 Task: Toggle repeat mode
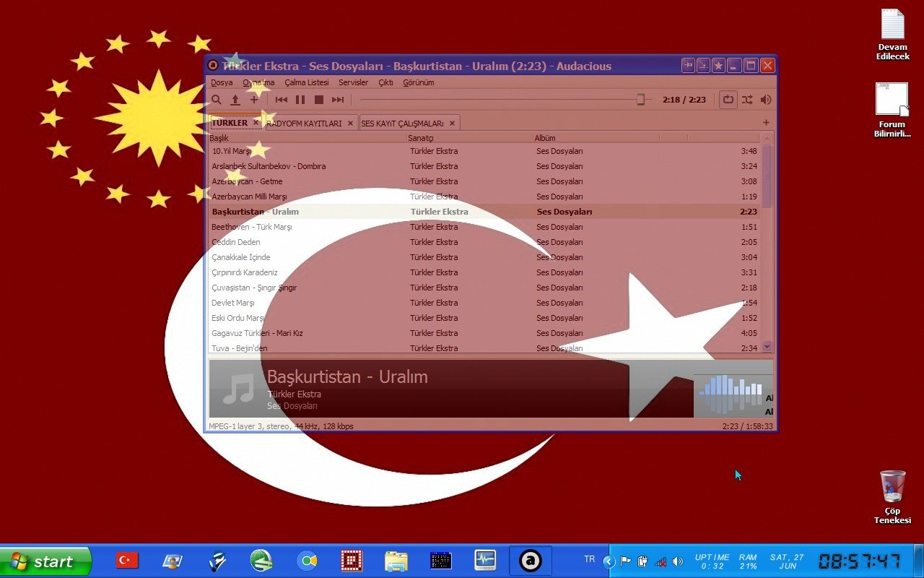728,100
